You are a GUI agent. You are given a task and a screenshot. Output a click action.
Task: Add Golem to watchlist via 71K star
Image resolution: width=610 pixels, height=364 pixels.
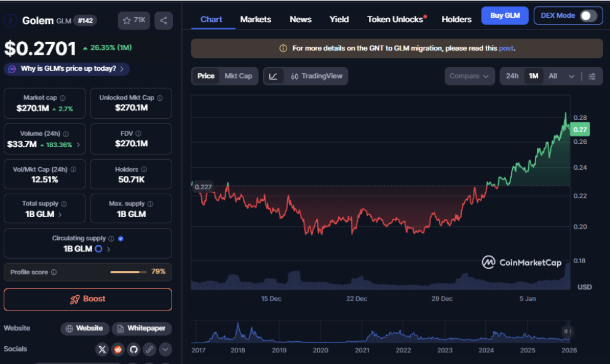(133, 20)
